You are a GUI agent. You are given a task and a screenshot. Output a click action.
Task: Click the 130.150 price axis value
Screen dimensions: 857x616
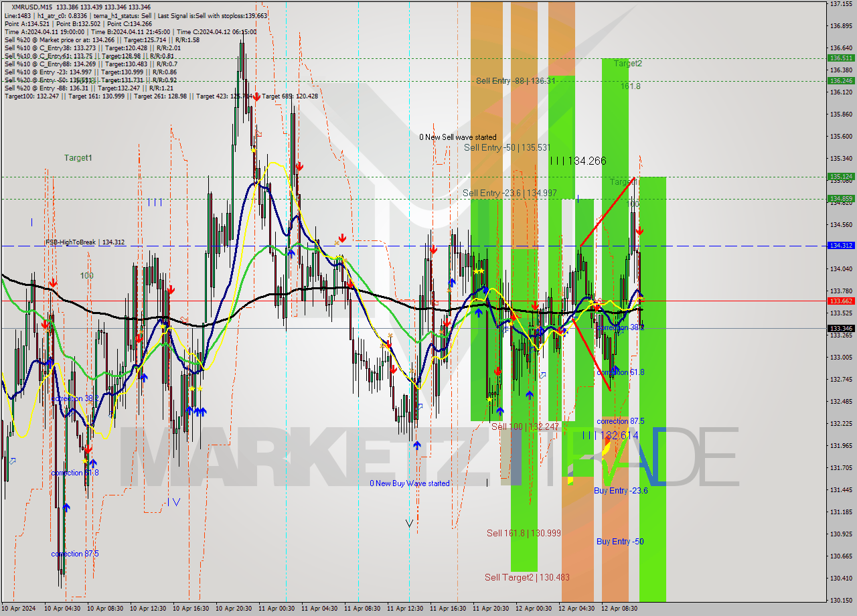click(840, 600)
